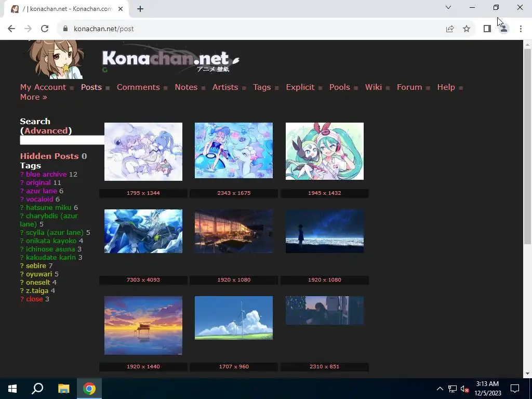Open the Forum page
The image size is (532, 399).
click(409, 87)
